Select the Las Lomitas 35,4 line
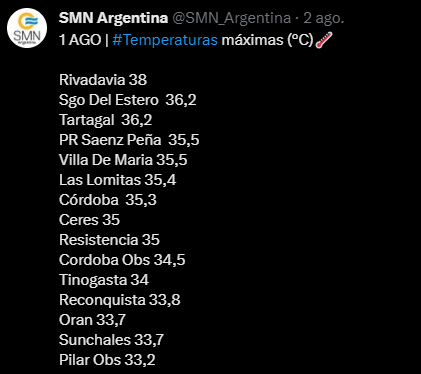 117,180
